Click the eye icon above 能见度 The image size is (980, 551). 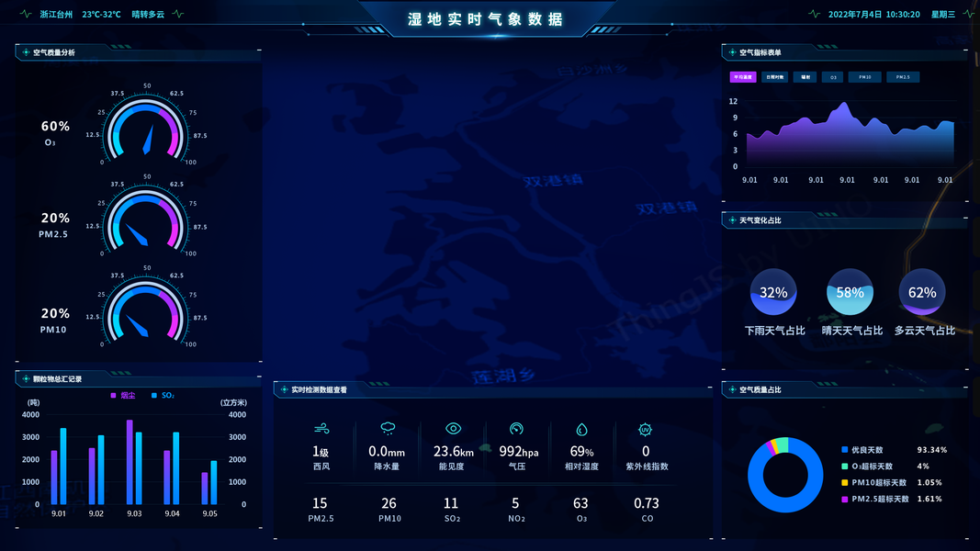[x=453, y=429]
